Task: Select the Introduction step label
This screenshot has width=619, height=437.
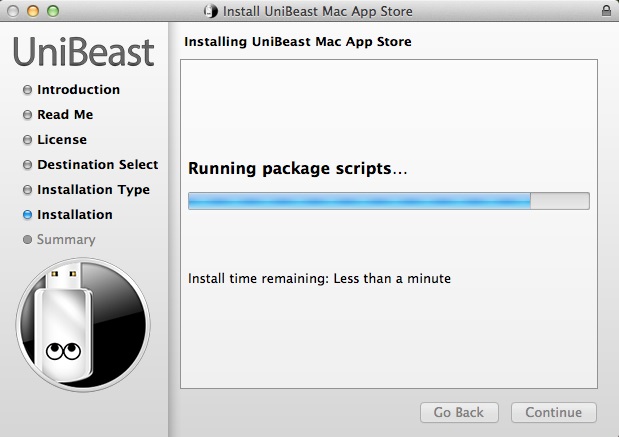Action: pos(79,90)
